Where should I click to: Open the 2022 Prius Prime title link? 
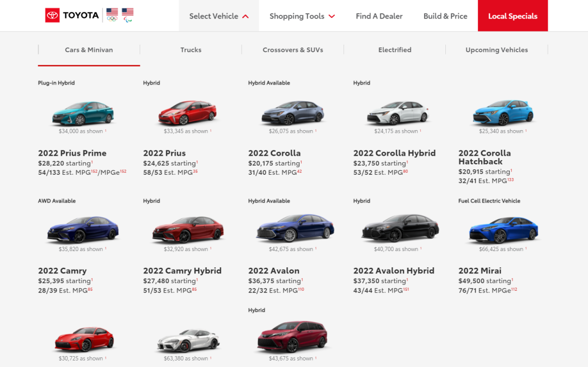click(x=72, y=153)
